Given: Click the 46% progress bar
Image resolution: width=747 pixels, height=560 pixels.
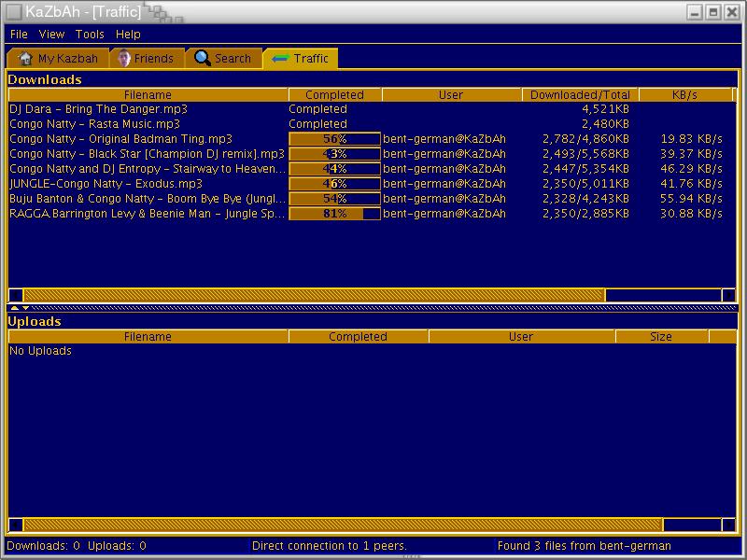Looking at the screenshot, I should [334, 184].
